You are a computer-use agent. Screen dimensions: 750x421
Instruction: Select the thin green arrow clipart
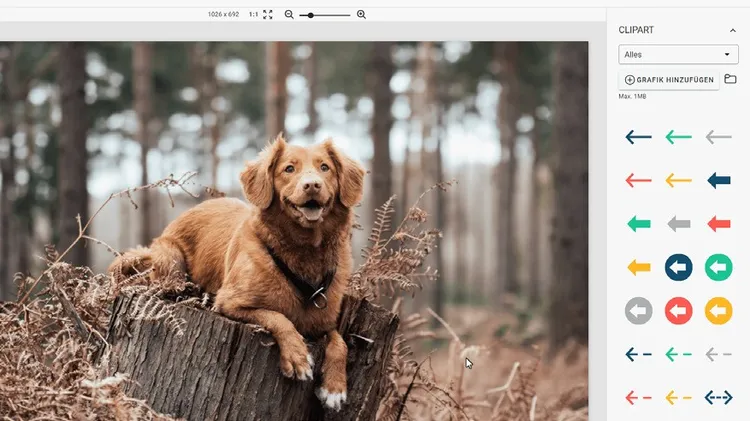678,137
